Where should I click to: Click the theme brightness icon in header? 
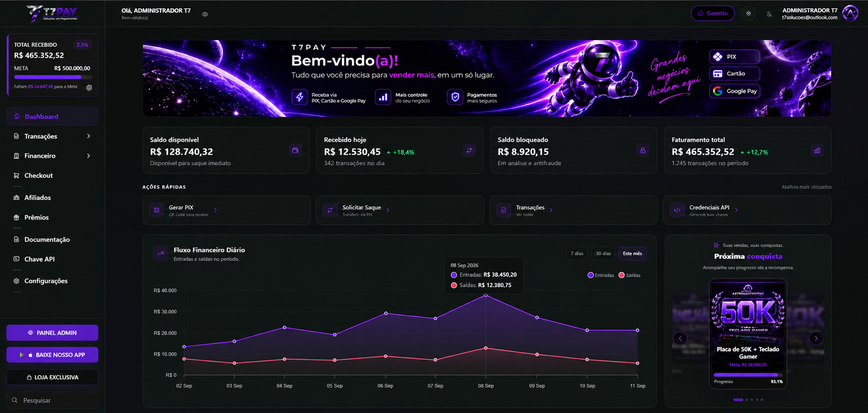click(749, 14)
